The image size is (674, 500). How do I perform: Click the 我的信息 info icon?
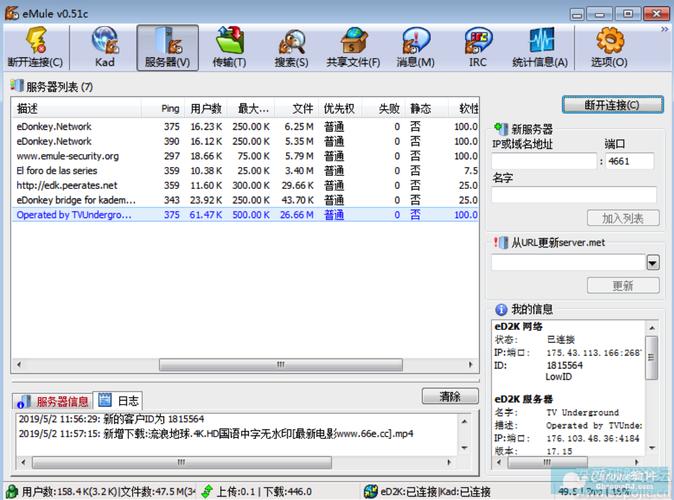[x=501, y=309]
